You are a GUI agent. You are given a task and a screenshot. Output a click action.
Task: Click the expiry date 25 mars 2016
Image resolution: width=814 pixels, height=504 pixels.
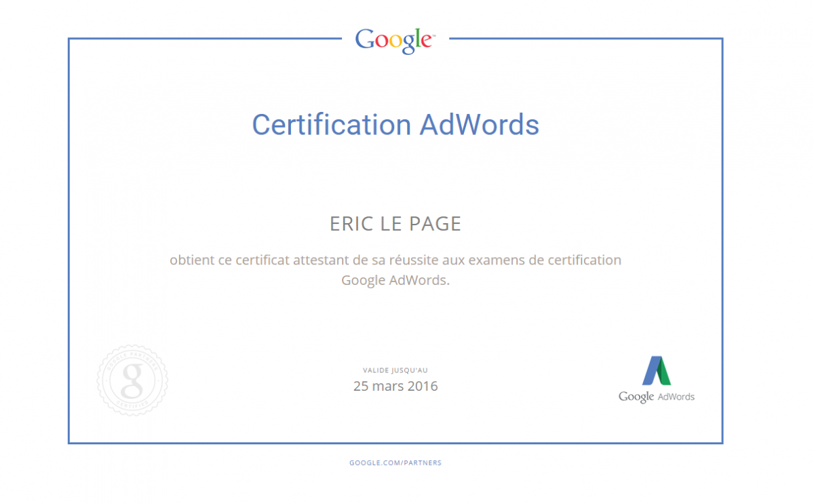tap(395, 387)
